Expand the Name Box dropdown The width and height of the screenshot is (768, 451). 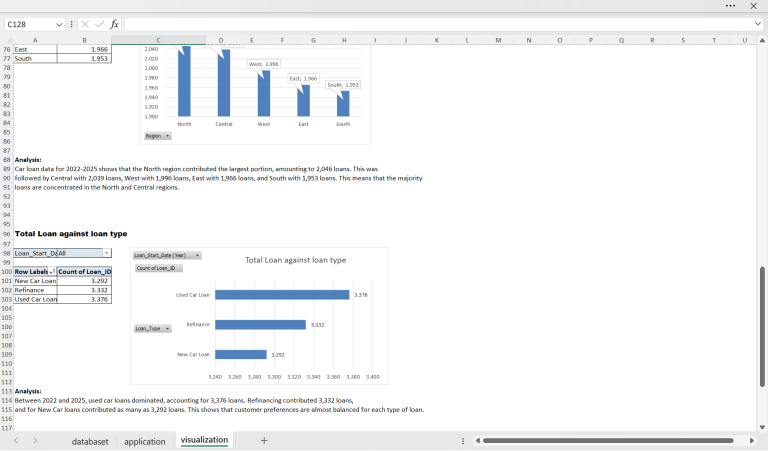(59, 24)
